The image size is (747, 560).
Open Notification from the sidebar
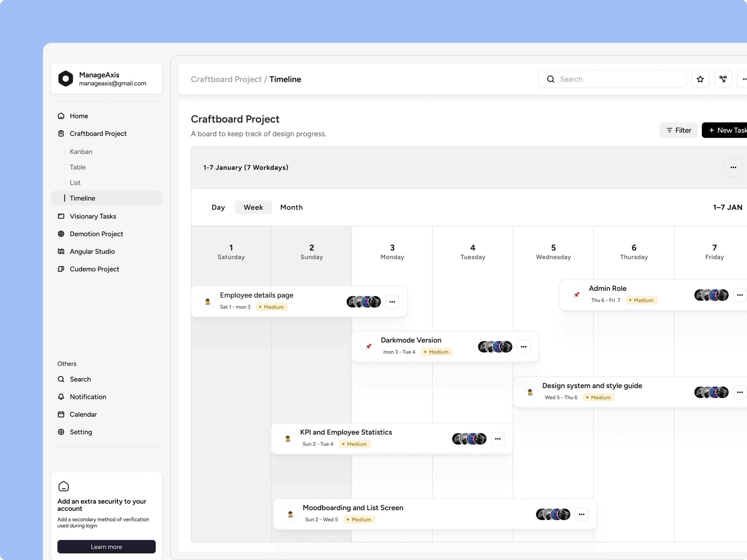coord(88,397)
